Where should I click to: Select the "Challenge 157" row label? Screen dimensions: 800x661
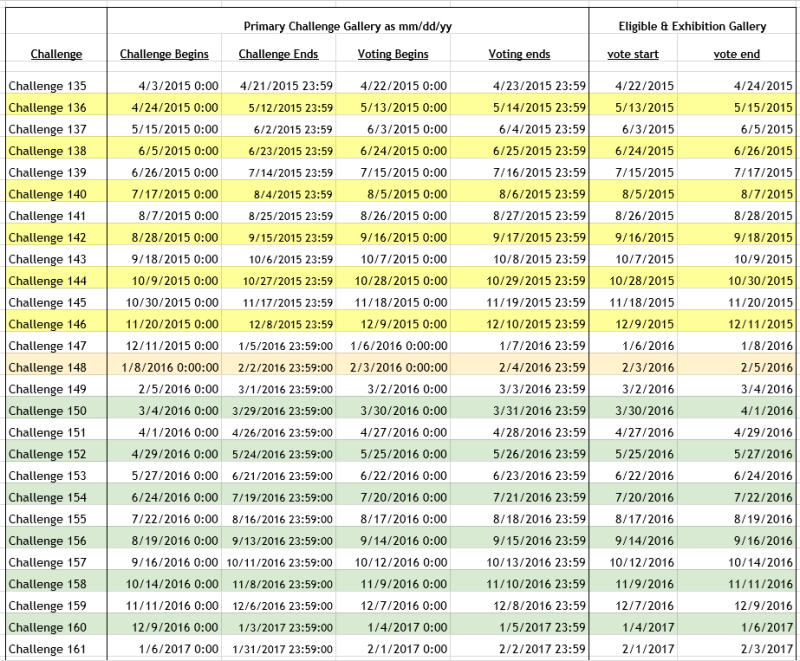tap(47, 563)
